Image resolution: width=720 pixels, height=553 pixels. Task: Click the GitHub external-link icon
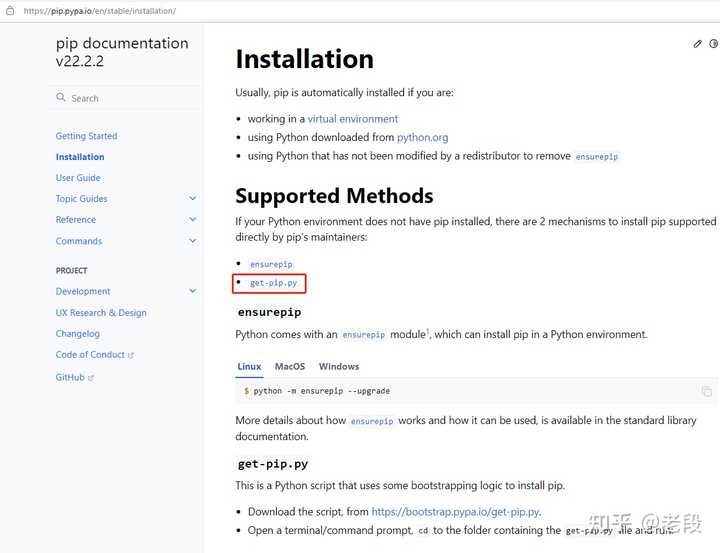(x=91, y=378)
